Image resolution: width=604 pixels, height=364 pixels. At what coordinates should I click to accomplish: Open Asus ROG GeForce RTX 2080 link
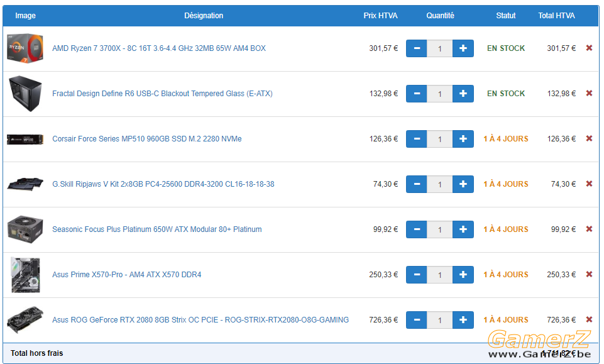pos(200,320)
